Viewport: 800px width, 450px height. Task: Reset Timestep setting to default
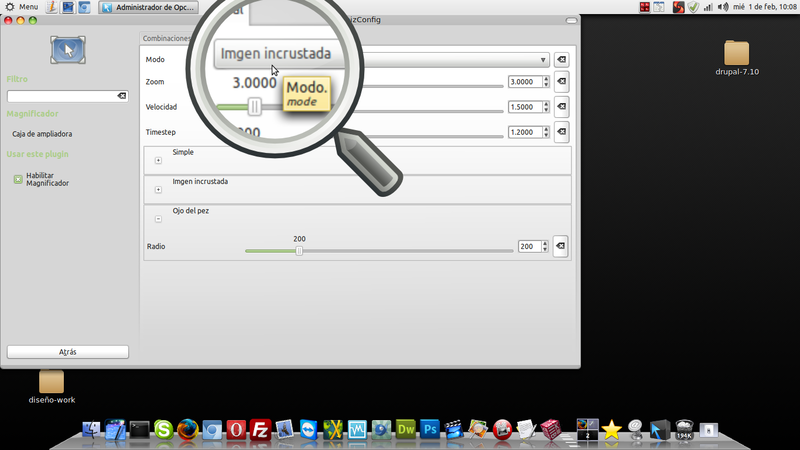561,132
